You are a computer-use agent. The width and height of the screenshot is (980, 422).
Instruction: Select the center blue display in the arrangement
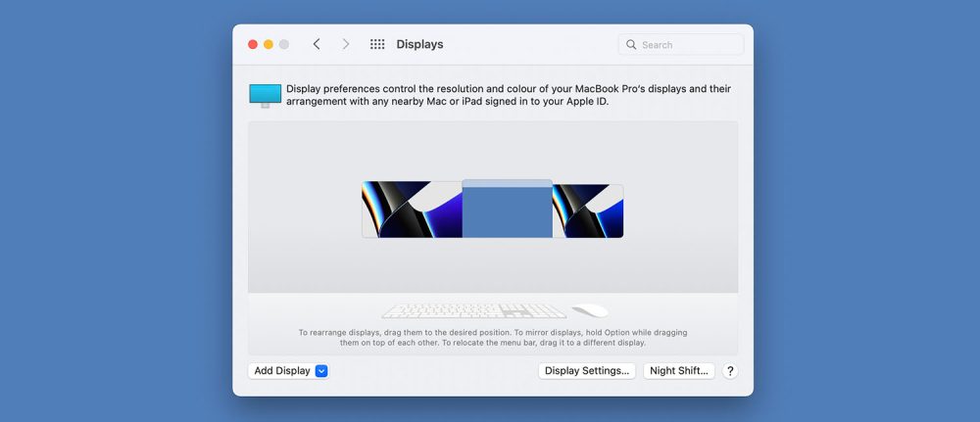pos(507,213)
